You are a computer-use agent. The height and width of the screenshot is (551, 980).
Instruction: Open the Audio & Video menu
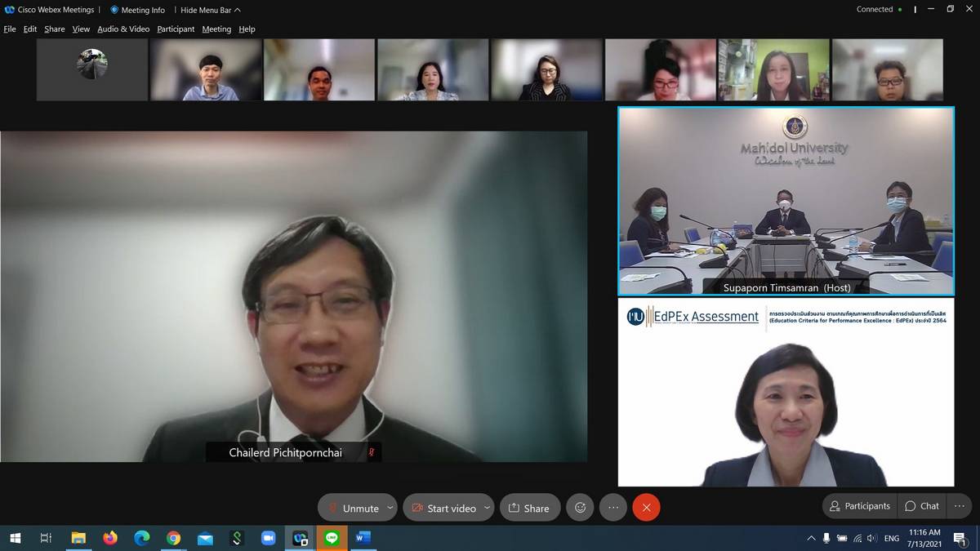123,29
